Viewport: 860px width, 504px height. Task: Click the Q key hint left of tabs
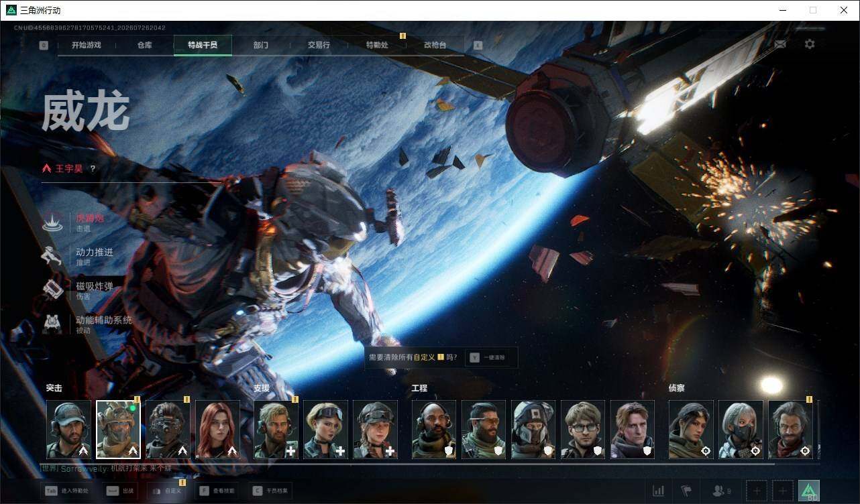[x=44, y=45]
